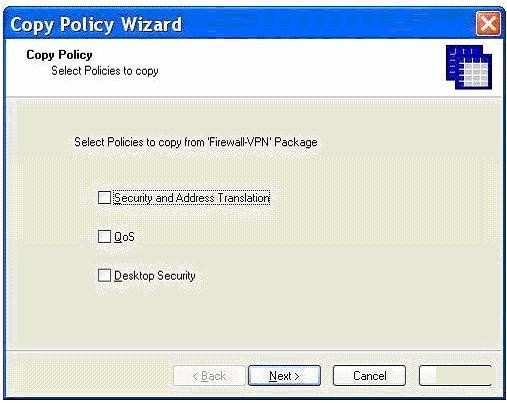Close the Copy Policy Wizard window
Screen dimensions: 507x403
[488, 23]
